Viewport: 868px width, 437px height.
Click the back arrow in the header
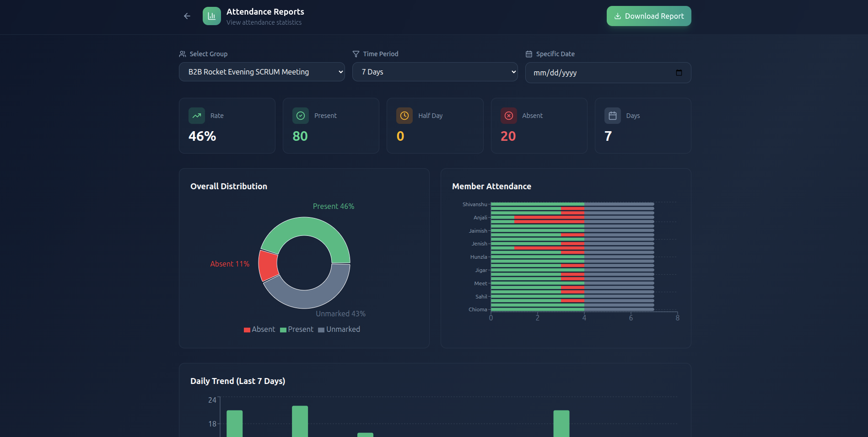[187, 16]
